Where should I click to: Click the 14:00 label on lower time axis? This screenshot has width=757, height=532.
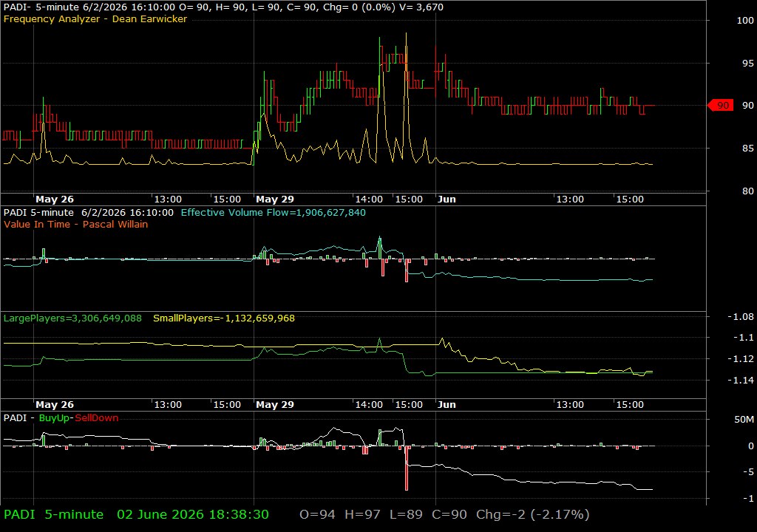click(x=369, y=405)
